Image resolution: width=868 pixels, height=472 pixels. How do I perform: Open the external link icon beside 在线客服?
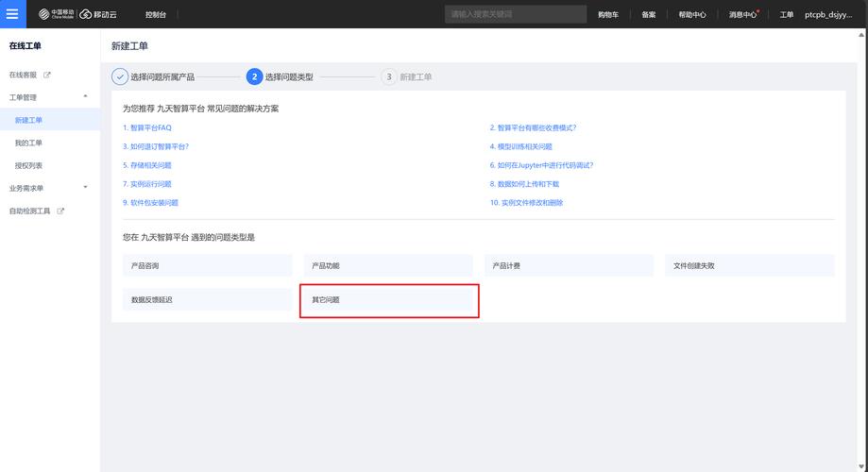(x=47, y=75)
